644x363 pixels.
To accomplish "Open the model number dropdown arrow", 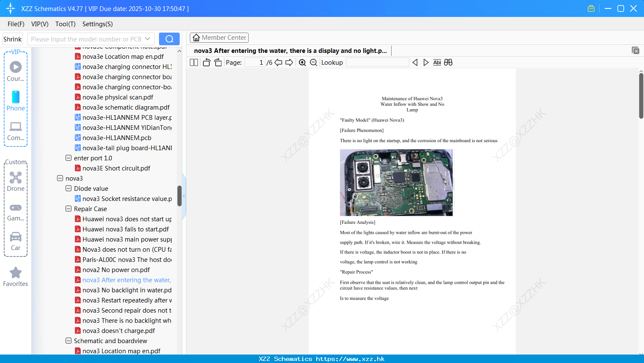I will tap(148, 39).
